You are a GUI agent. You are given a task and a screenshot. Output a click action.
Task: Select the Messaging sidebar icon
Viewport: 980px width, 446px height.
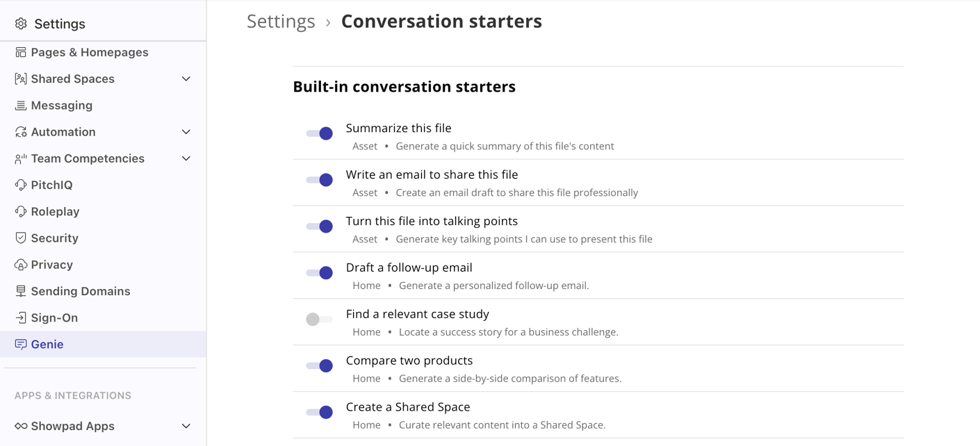point(19,105)
